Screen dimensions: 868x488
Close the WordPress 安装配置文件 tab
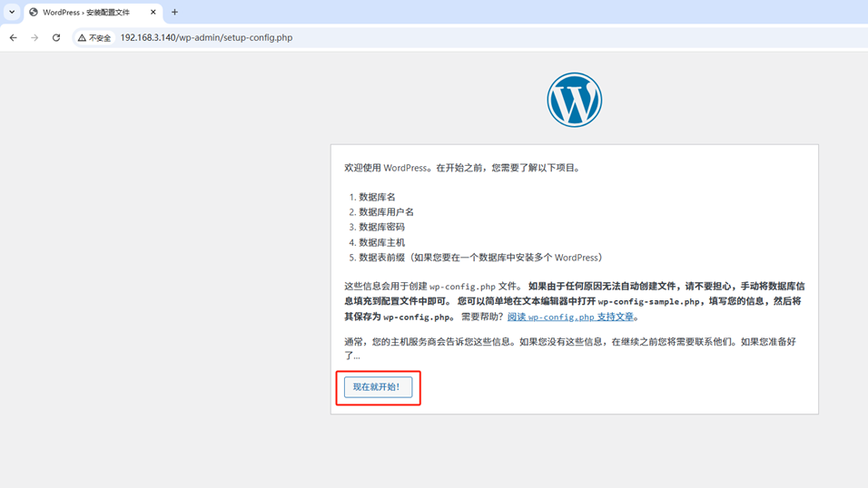click(x=153, y=12)
